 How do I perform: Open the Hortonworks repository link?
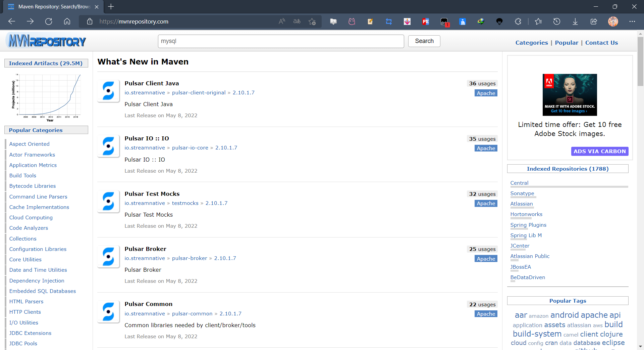[526, 214]
